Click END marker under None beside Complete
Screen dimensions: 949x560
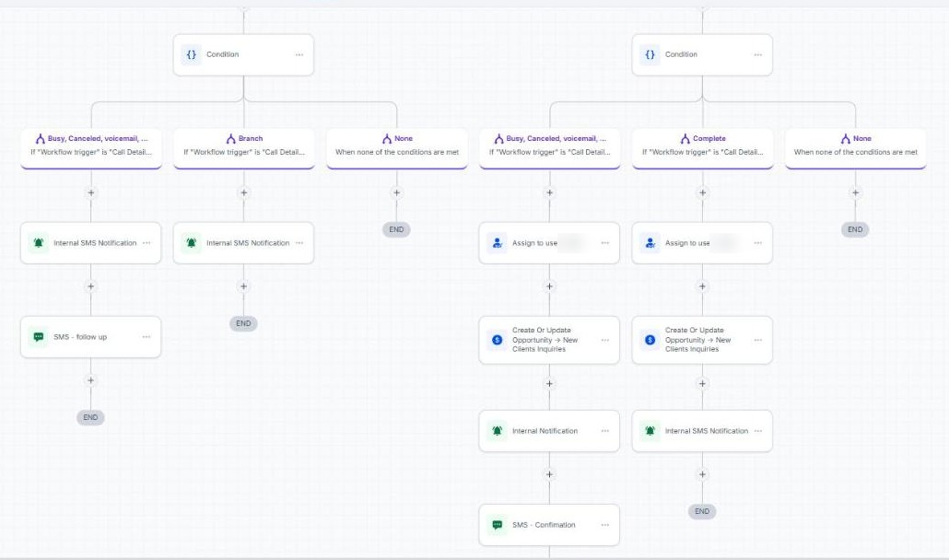pos(855,229)
